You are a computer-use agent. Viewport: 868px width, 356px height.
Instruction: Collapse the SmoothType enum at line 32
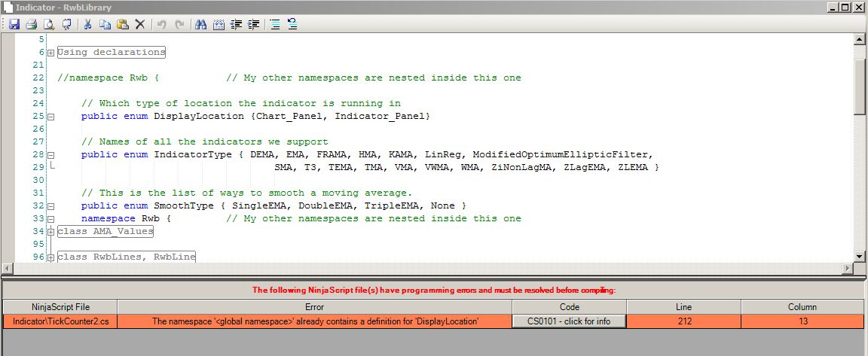coord(51,207)
